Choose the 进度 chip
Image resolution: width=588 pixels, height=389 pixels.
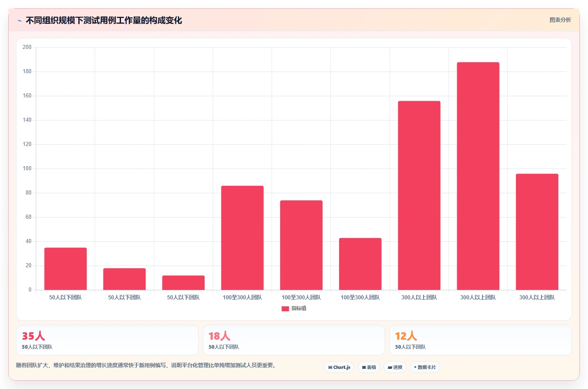[395, 367]
